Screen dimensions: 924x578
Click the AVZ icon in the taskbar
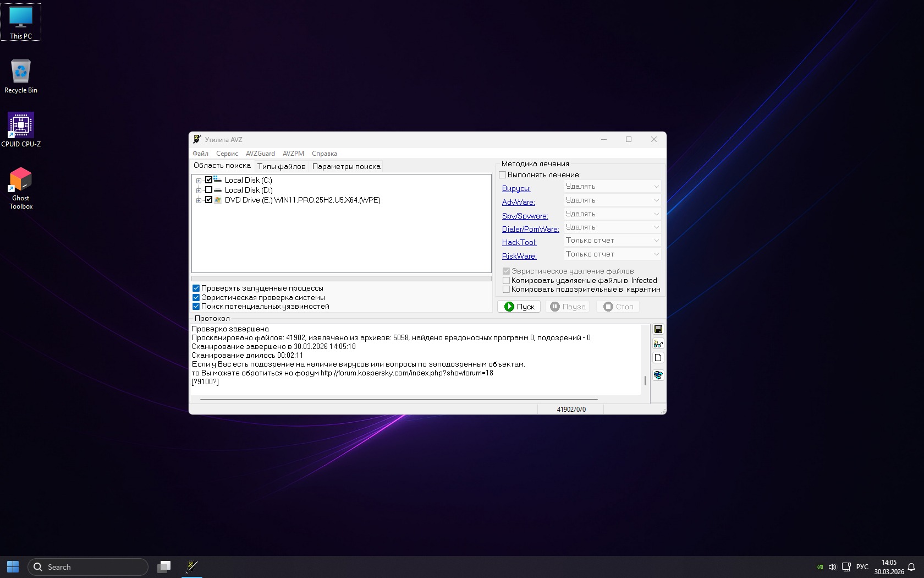192,566
